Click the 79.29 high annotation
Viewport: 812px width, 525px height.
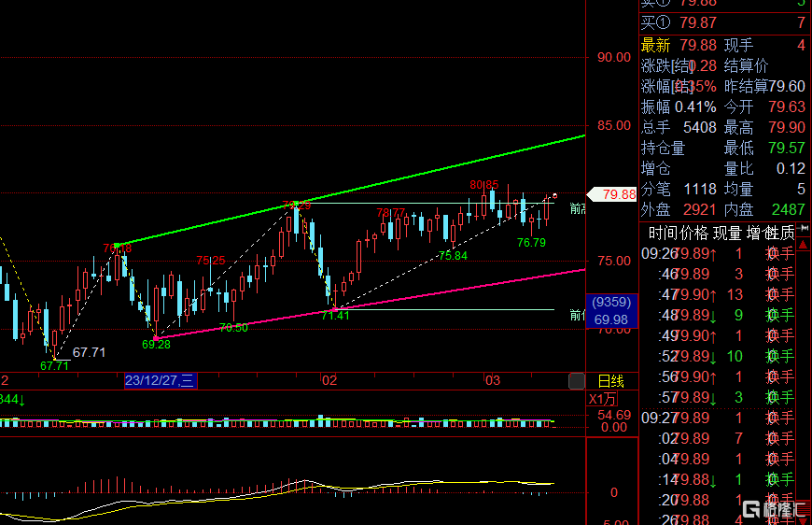[296, 206]
